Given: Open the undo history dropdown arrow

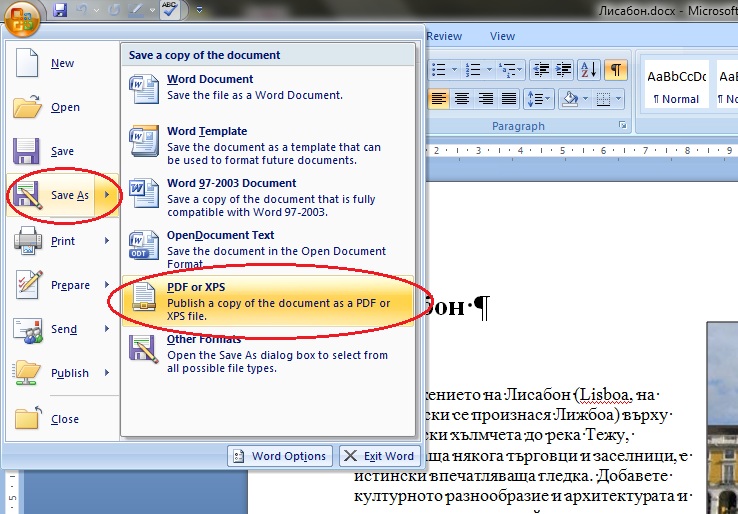Looking at the screenshot, I should pos(96,10).
